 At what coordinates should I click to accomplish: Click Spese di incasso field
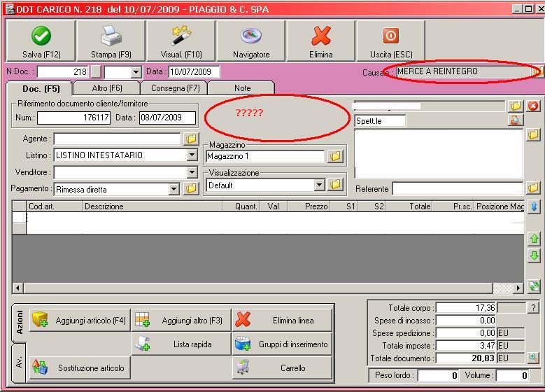click(466, 321)
